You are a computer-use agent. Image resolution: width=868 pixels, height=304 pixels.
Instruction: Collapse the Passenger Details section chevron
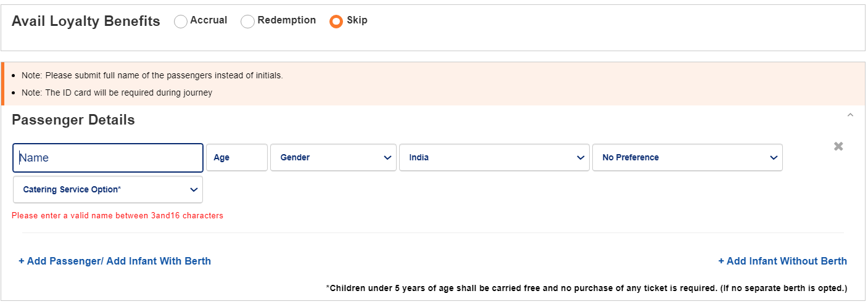pyautogui.click(x=850, y=115)
